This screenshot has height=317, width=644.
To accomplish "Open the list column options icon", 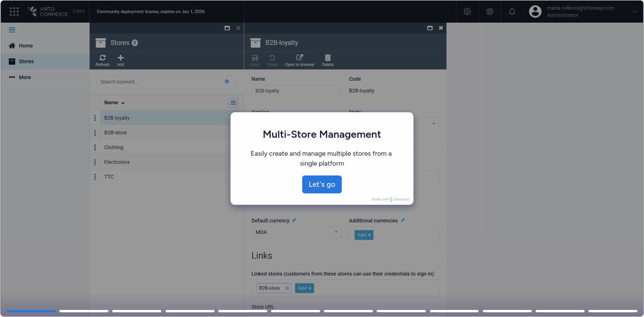I will (233, 102).
